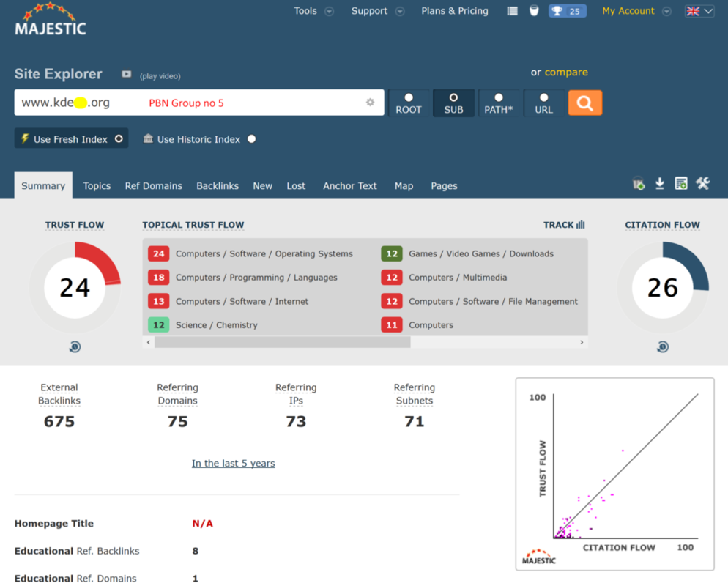728x586 pixels.
Task: Open the language flag selector
Action: (699, 11)
